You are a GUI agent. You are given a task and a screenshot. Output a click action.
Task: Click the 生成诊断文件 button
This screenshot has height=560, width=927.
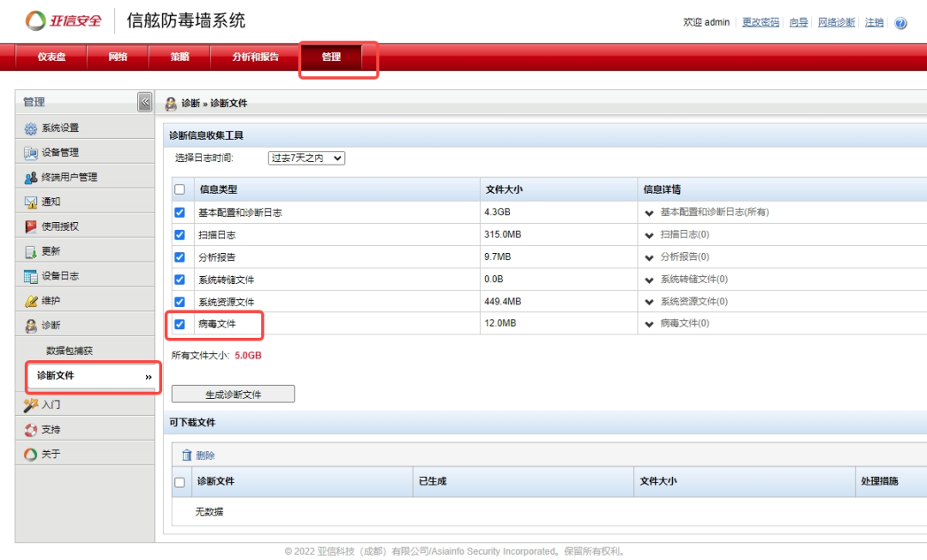(x=233, y=394)
